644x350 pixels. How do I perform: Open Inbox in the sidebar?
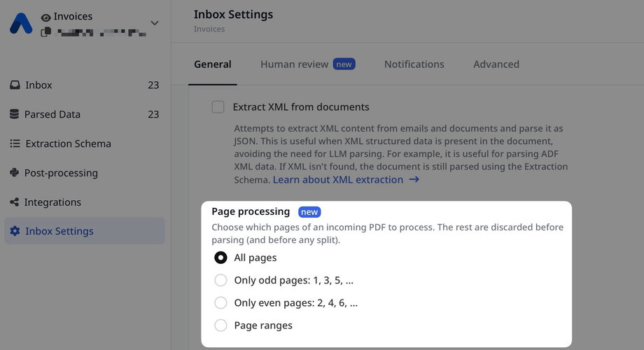tap(84, 85)
